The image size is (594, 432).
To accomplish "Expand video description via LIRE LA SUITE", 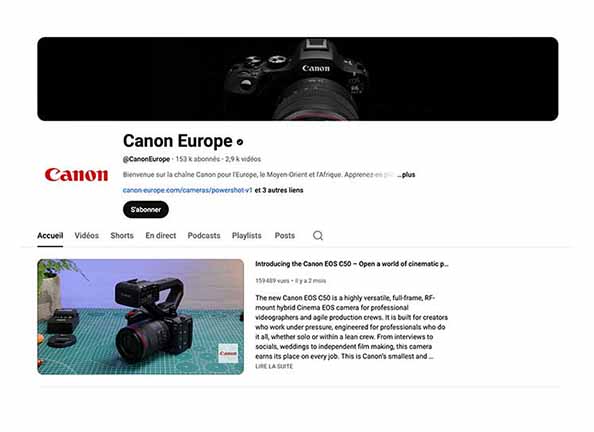I will [274, 366].
